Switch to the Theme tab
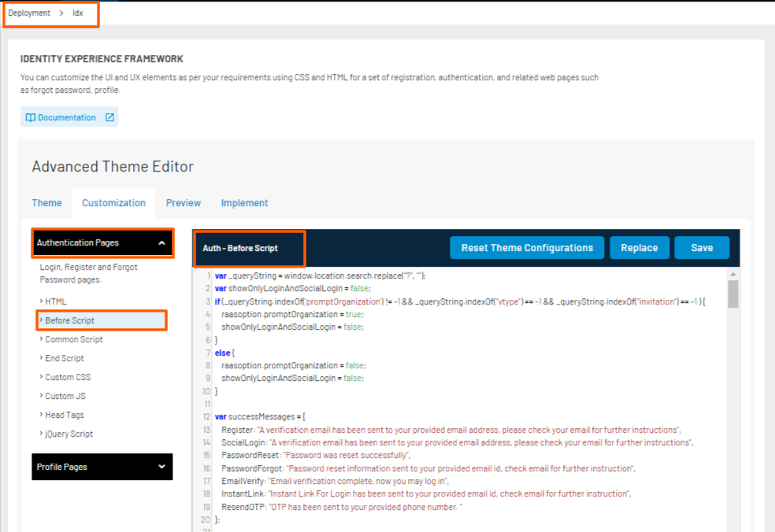The height and width of the screenshot is (532, 775). pyautogui.click(x=46, y=203)
